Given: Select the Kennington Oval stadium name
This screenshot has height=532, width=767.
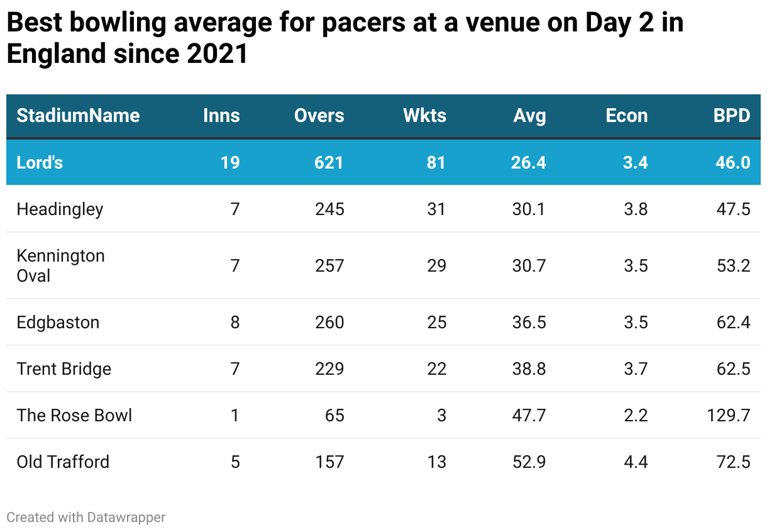Looking at the screenshot, I should 60,265.
